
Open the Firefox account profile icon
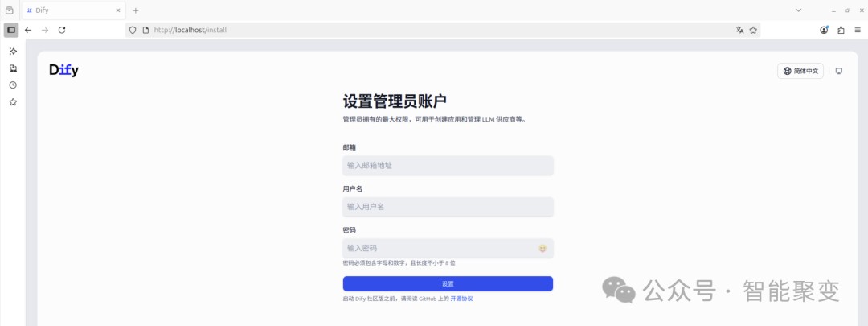click(x=825, y=30)
